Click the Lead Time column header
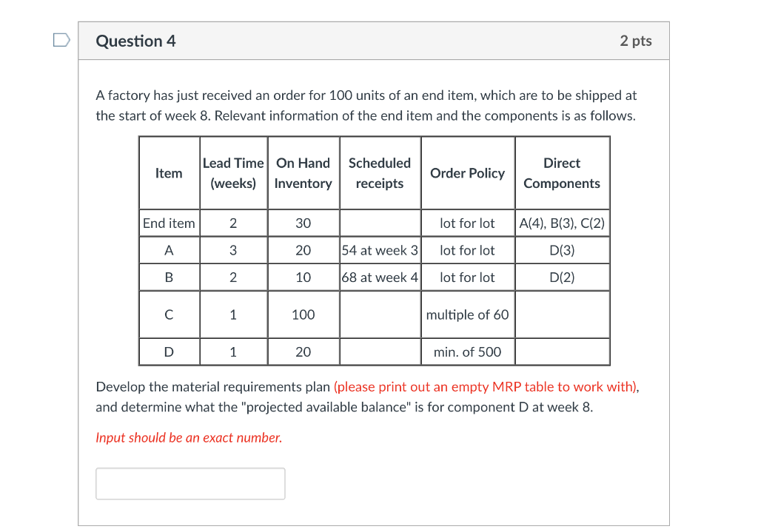The height and width of the screenshot is (532, 758). [x=233, y=173]
